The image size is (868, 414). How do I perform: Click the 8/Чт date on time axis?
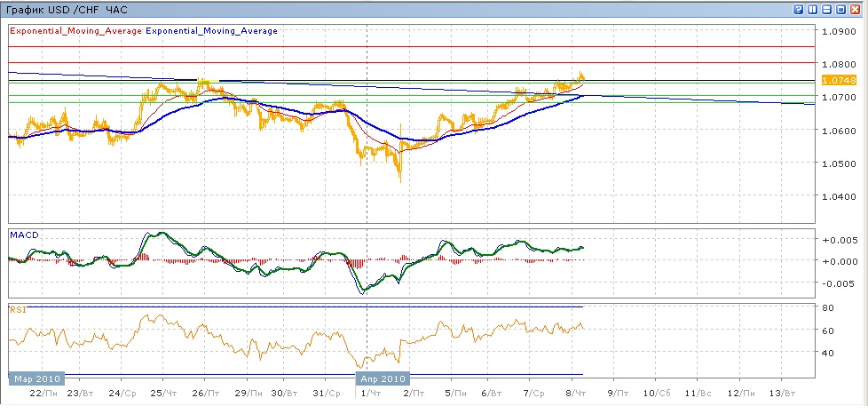573,394
